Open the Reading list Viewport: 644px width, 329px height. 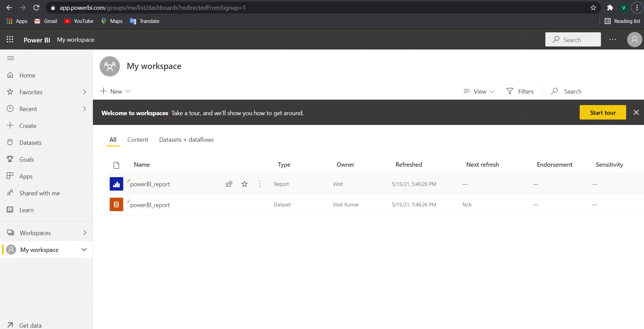point(622,21)
